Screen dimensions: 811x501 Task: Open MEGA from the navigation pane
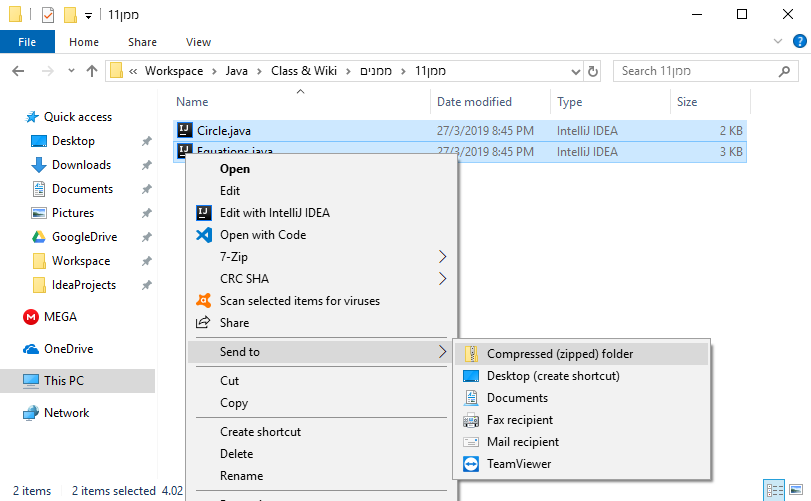click(x=59, y=317)
